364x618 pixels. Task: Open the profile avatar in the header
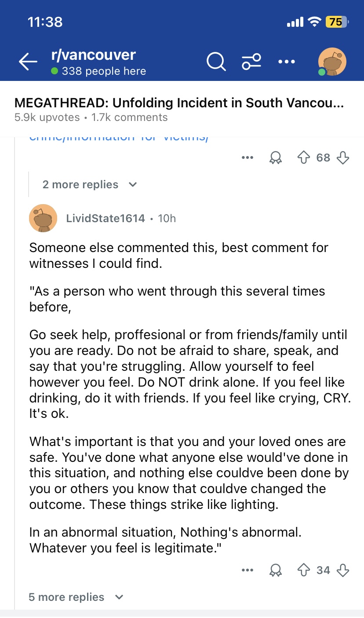point(332,62)
